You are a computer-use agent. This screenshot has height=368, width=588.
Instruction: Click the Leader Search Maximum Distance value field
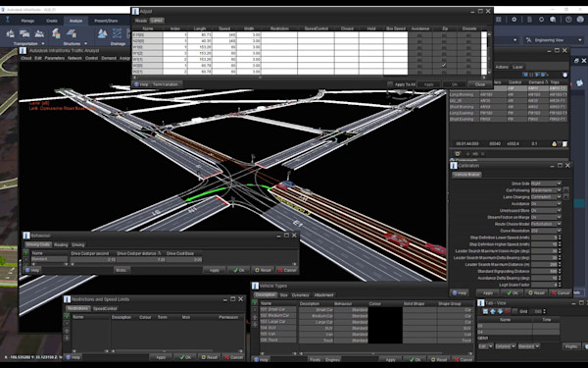(544, 265)
